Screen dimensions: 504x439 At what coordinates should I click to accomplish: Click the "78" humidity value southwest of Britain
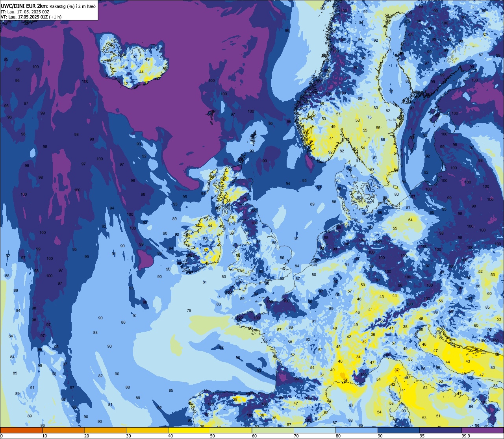[189, 311]
